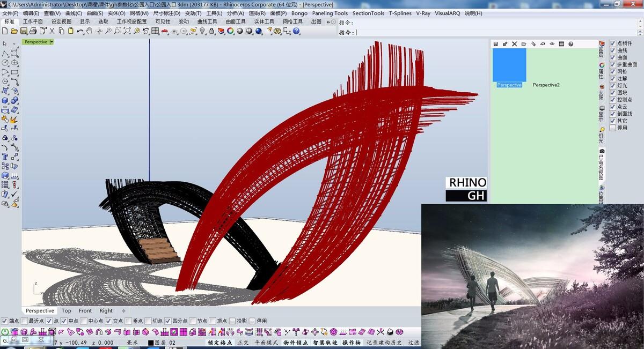
Task: Open the V-Ray menu
Action: coord(422,13)
